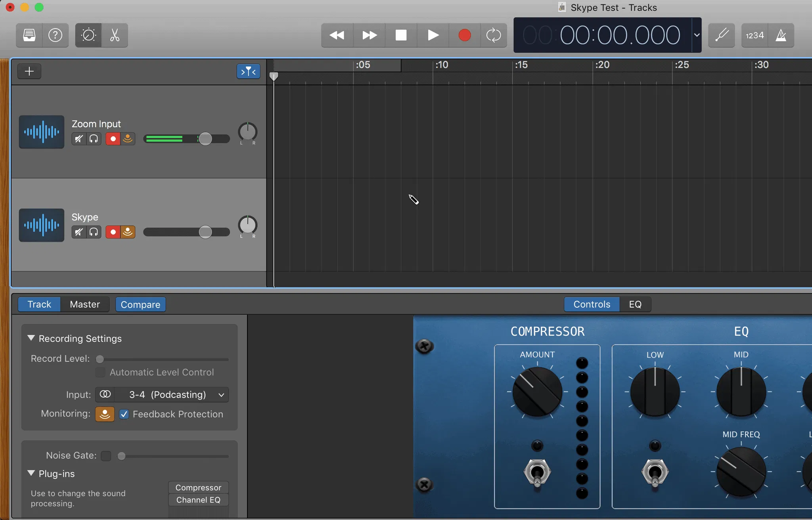Enable the metronome icon
Viewport: 812px width, 520px height.
[781, 35]
